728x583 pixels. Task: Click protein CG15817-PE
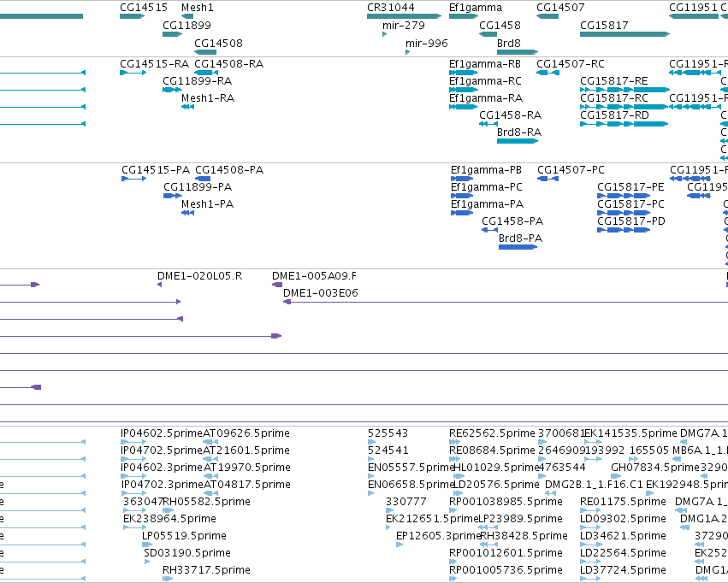pyautogui.click(x=624, y=196)
